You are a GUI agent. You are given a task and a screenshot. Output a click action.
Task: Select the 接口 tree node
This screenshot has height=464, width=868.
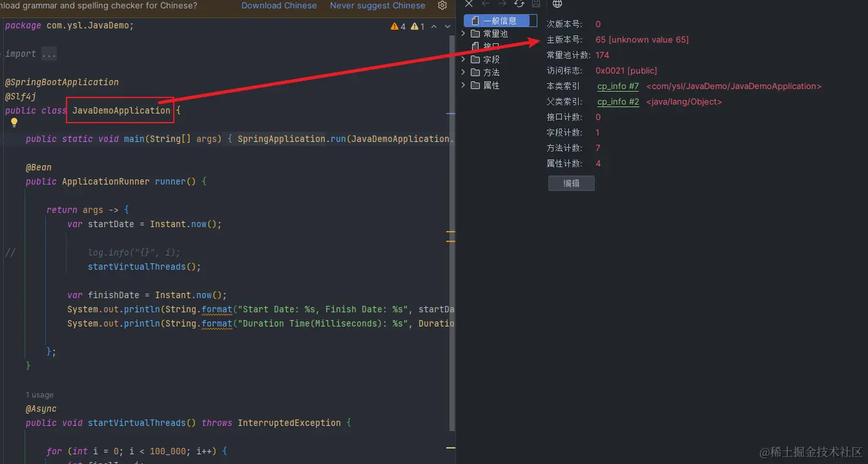pyautogui.click(x=486, y=46)
